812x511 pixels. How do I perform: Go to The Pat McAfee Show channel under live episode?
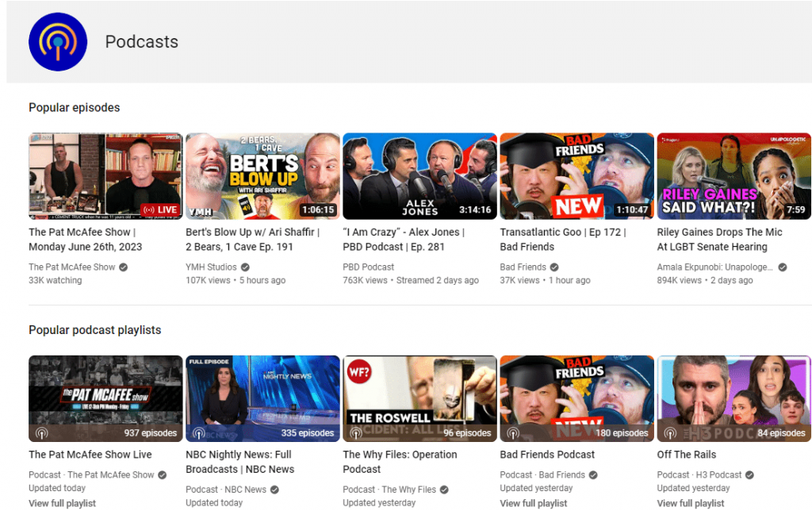coord(72,267)
